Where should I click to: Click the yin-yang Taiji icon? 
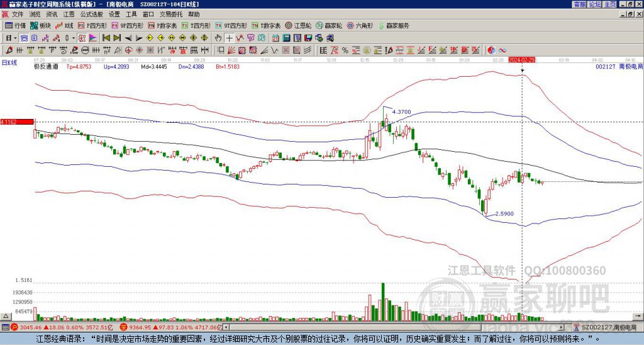(x=491, y=50)
